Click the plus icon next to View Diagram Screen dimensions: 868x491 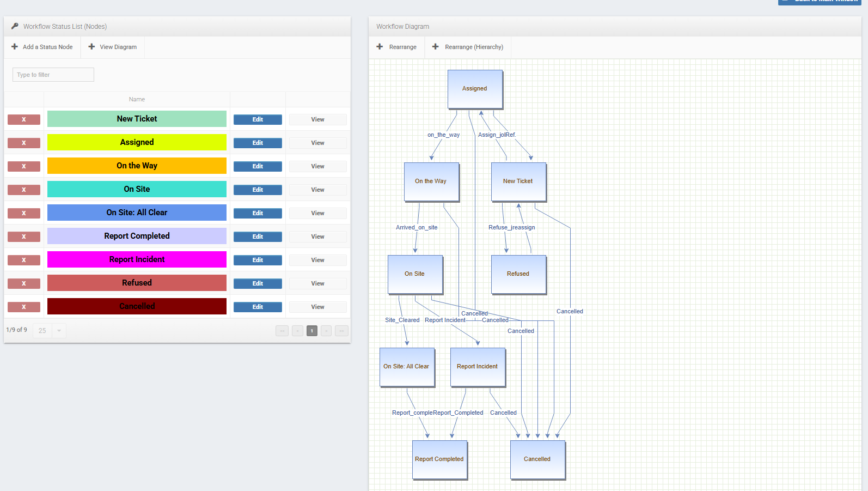91,47
